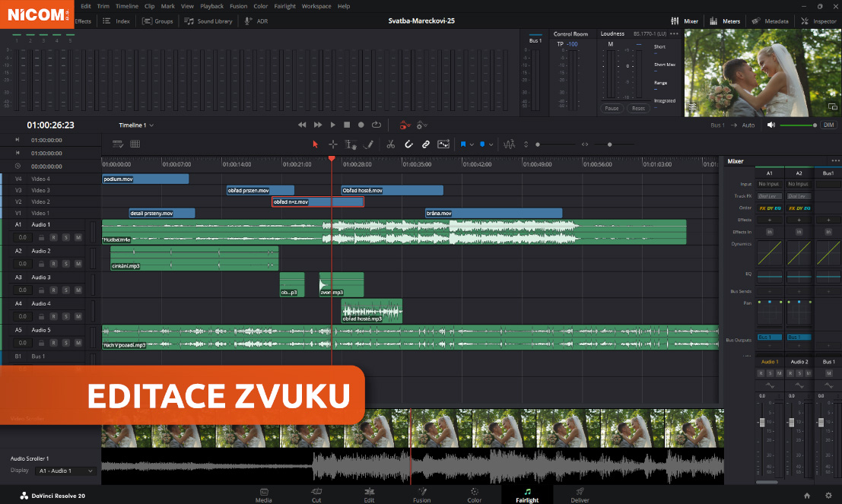Open the Playback menu
The width and height of the screenshot is (842, 504).
211,6
